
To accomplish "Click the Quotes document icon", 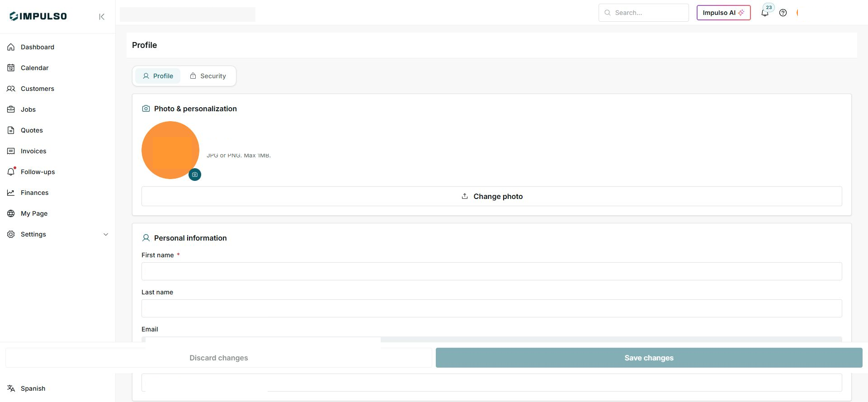I will point(11,130).
